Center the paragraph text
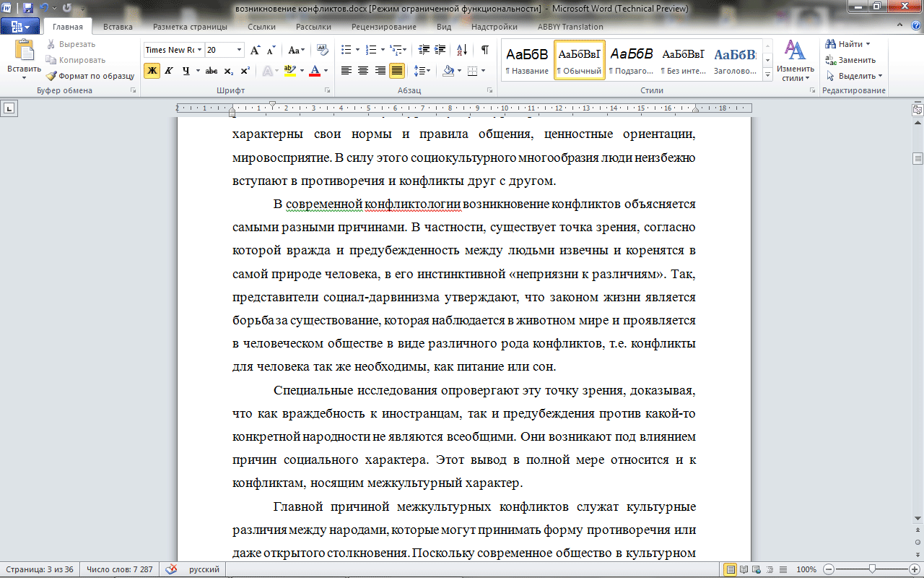Viewport: 924px width, 578px height. point(363,71)
